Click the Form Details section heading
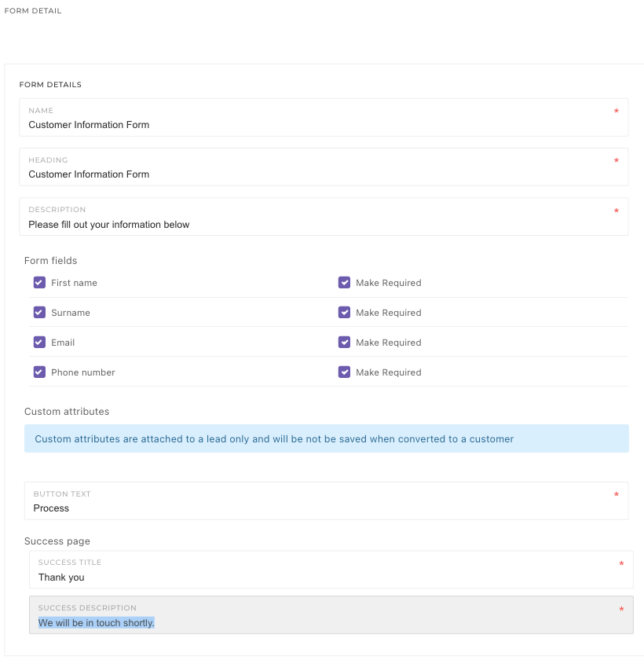 pos(50,85)
